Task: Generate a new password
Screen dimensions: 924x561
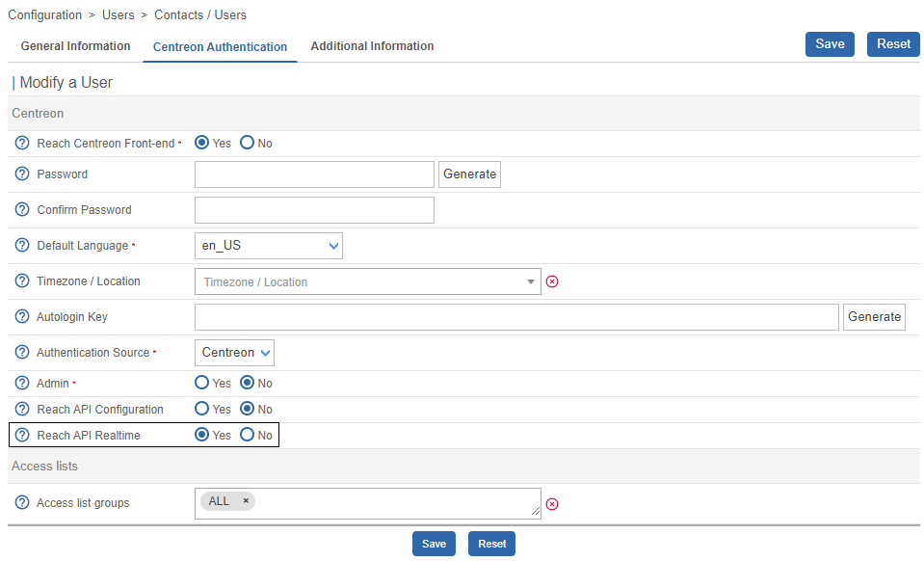Action: pos(469,174)
